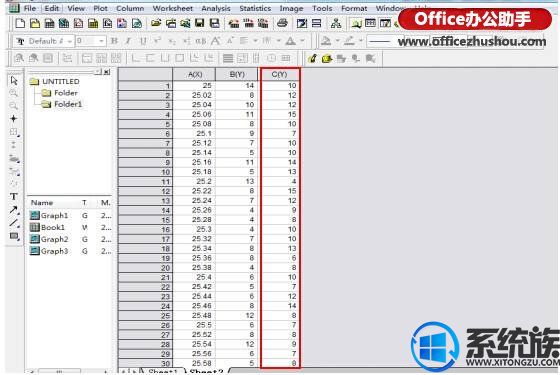Select the Line tool
Viewport: 560px width, 375px height.
[14, 223]
